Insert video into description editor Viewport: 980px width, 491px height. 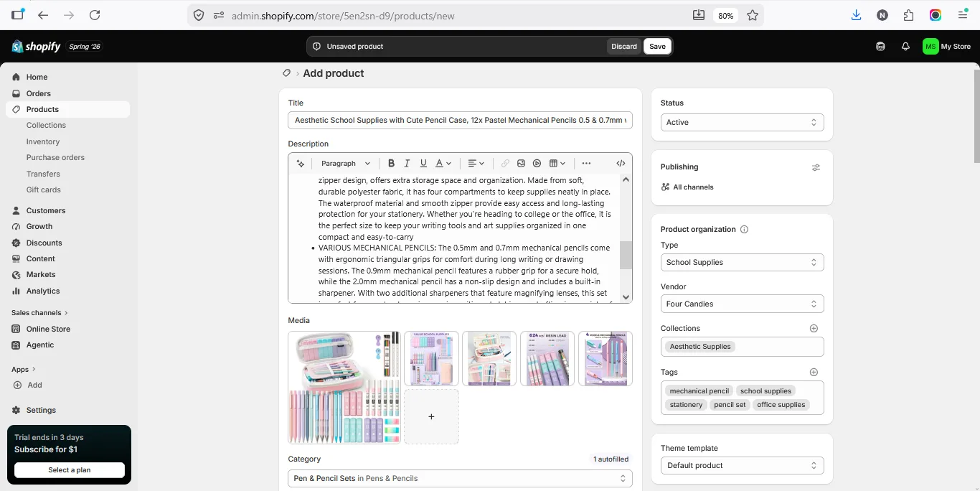pyautogui.click(x=537, y=164)
